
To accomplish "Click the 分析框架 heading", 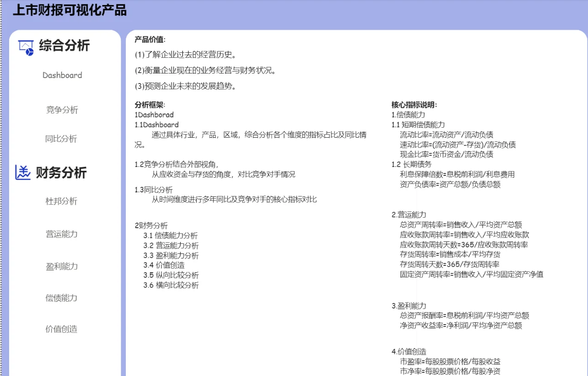I will (150, 105).
